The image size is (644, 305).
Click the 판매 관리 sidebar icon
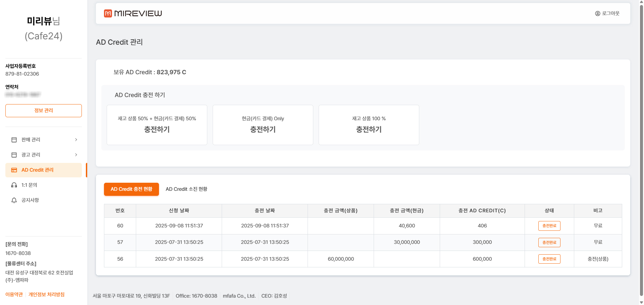(14, 140)
